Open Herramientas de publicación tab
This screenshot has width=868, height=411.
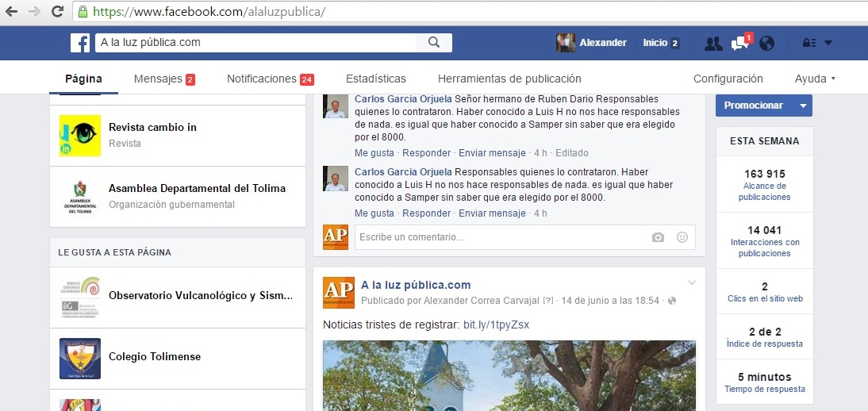tap(509, 79)
